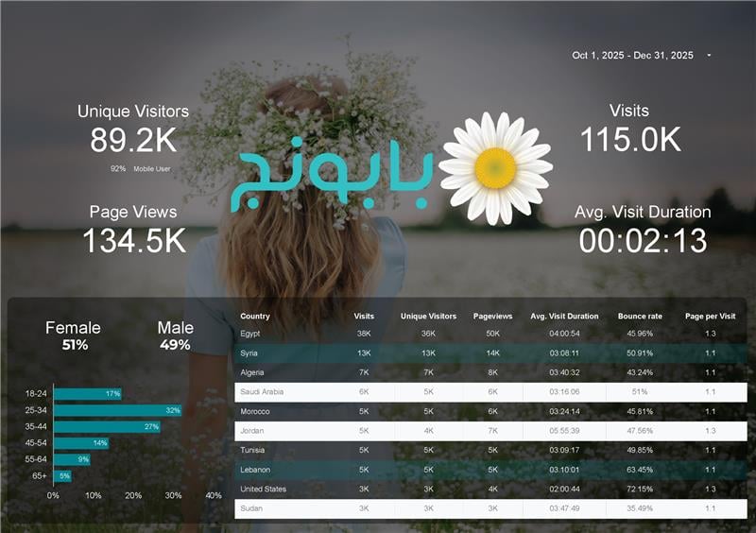Select the Unique Visitors 89.2K scorecard
This screenshot has height=533, width=756.
(x=133, y=139)
